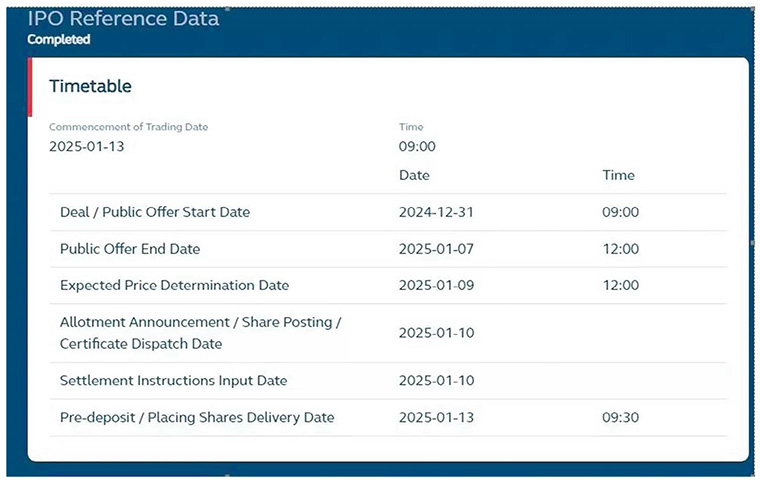The height and width of the screenshot is (484, 760).
Task: Click the 2025-01-09 date cell
Action: pyautogui.click(x=435, y=285)
